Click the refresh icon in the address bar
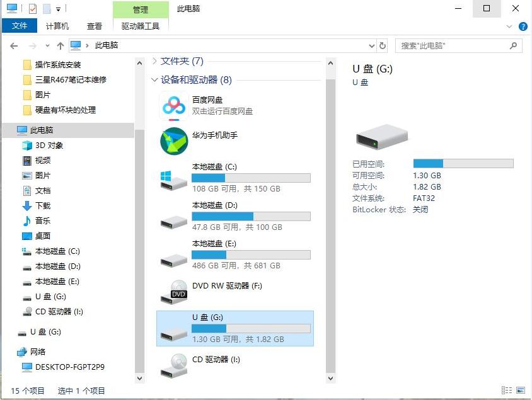Image resolution: width=532 pixels, height=400 pixels. (383, 45)
